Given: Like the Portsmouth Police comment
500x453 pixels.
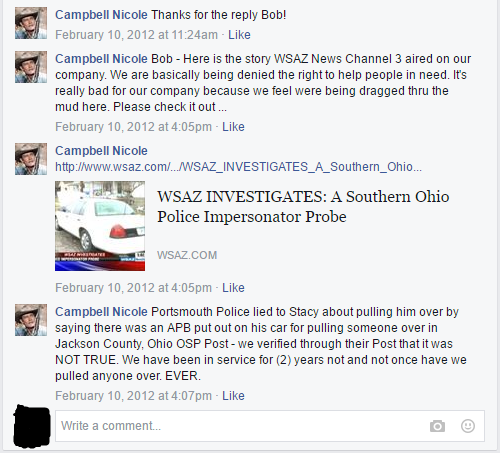Looking at the screenshot, I should (x=233, y=396).
